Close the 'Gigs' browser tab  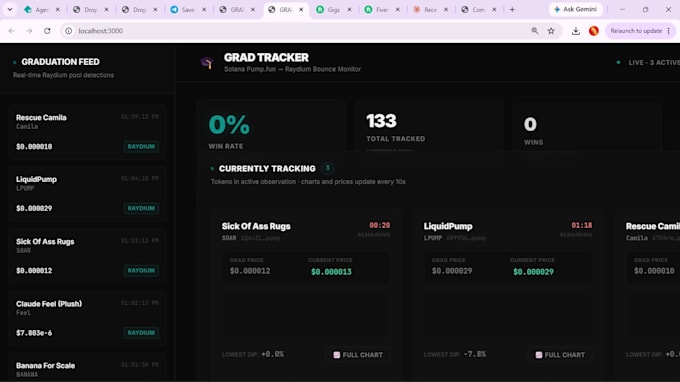(349, 10)
